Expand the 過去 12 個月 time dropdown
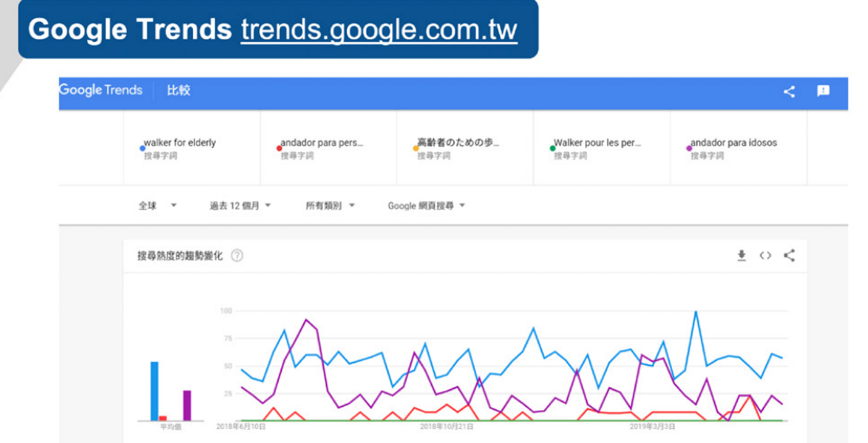This screenshot has width=868, height=443. [240, 205]
